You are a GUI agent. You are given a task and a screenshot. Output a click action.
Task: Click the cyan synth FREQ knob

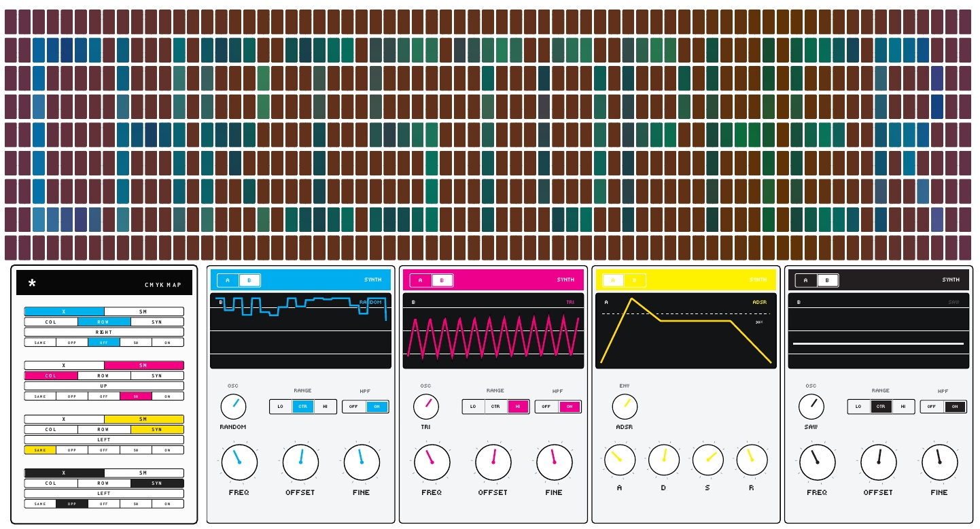tap(239, 462)
